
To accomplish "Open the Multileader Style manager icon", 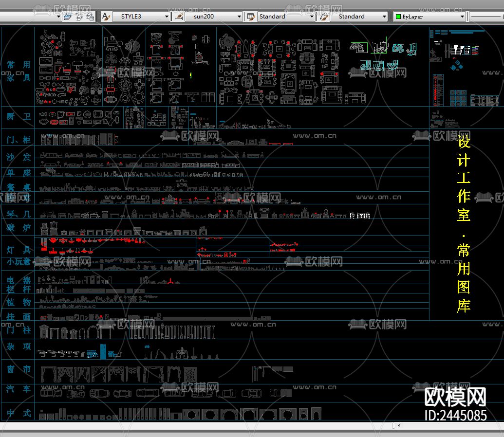I will pos(324,17).
